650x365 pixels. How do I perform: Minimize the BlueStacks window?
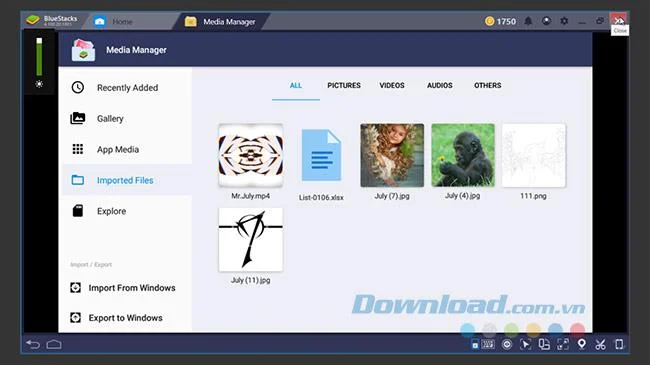[x=582, y=21]
